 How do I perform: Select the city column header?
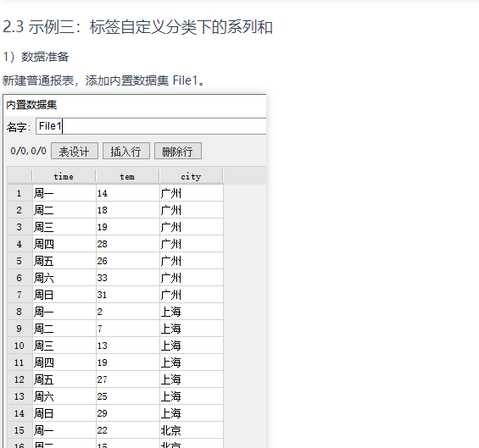[191, 176]
